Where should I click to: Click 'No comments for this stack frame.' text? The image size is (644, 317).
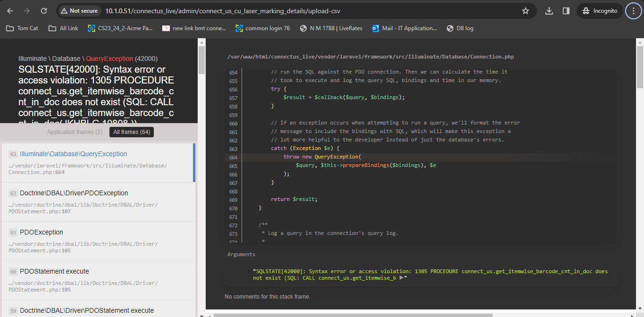[x=268, y=297]
